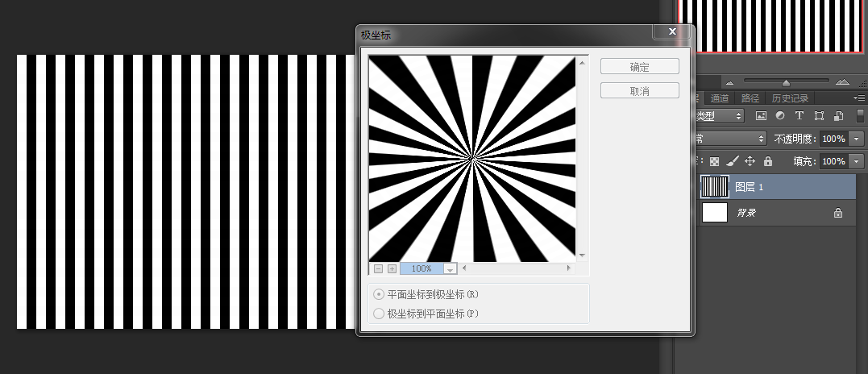The height and width of the screenshot is (374, 868).
Task: Click the 图层 1 layer thumbnail
Action: [715, 187]
